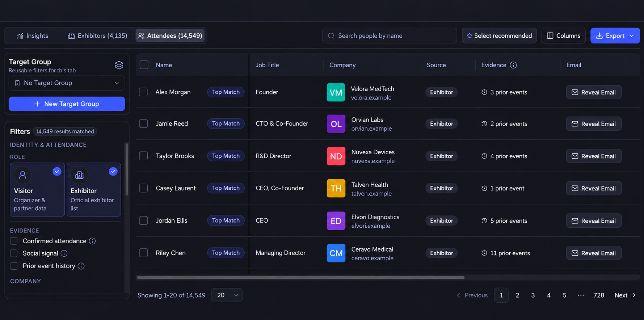Switch to the Insights tab
Screen dimensions: 644x320
tap(33, 36)
